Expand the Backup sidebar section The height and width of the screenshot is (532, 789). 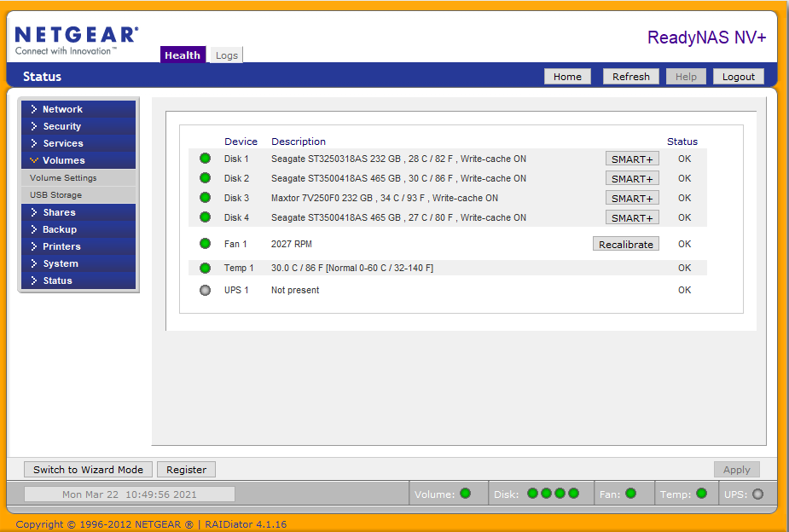click(x=60, y=229)
